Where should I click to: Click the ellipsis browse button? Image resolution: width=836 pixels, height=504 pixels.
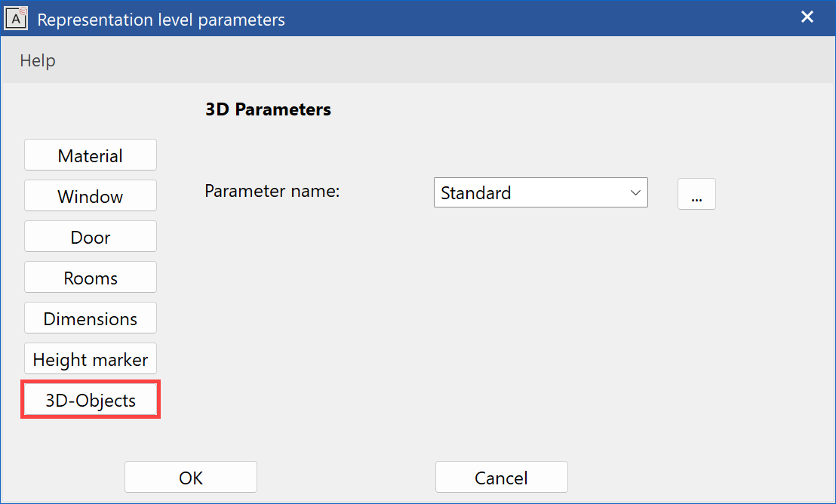696,194
